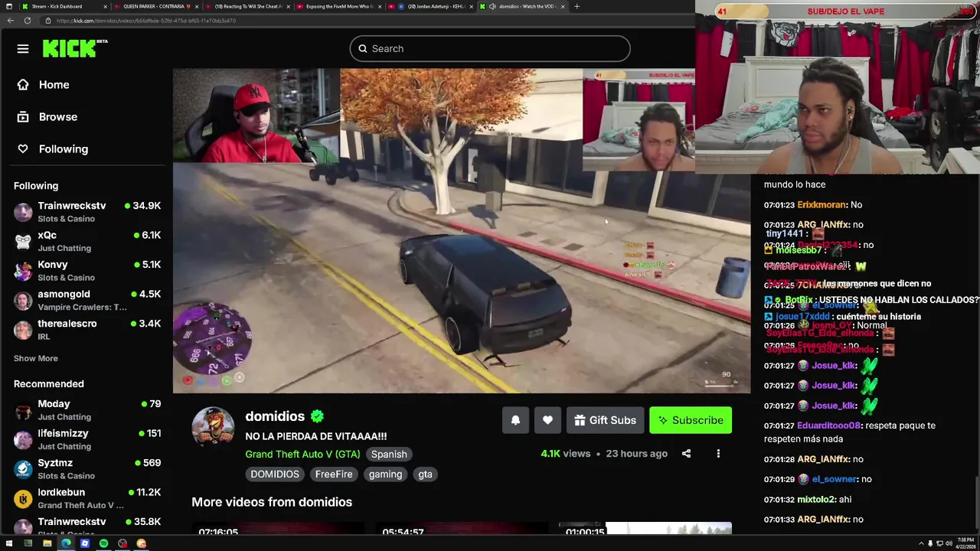The height and width of the screenshot is (551, 980).
Task: Click the share icon
Action: point(686,454)
